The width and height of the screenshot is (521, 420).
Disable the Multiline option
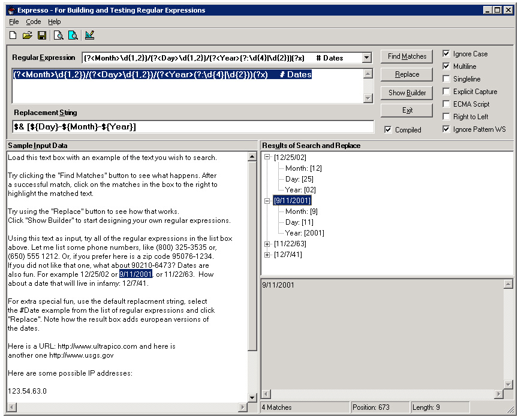(446, 66)
